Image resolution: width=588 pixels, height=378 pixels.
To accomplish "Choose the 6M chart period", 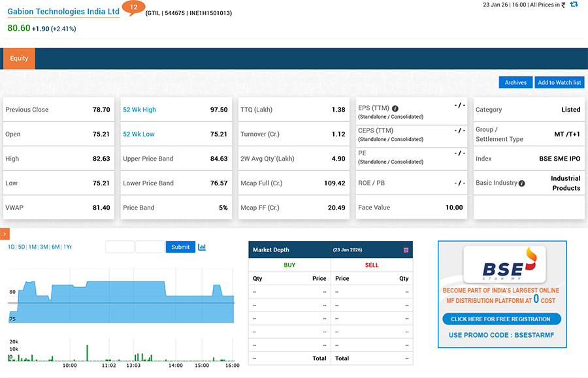I will click(x=56, y=247).
